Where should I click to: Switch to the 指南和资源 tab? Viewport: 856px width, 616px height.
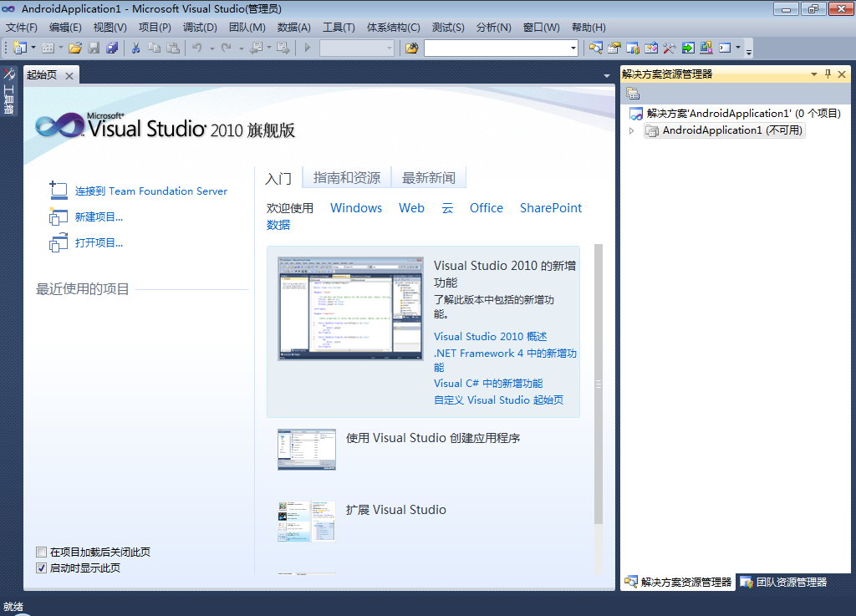coord(347,178)
